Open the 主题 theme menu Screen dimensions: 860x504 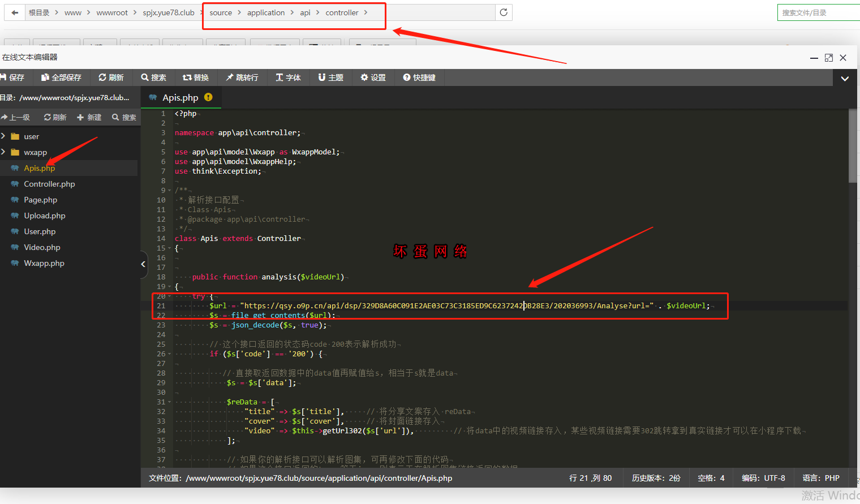click(x=331, y=77)
